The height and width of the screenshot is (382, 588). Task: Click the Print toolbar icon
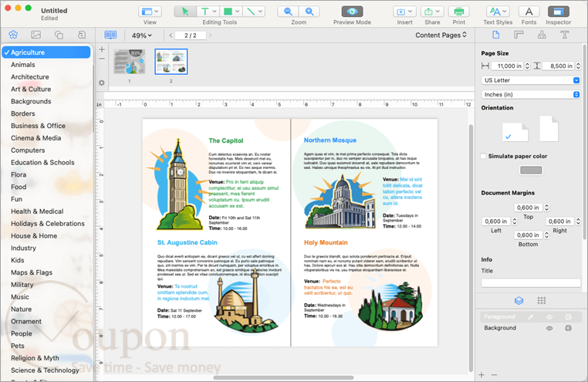pyautogui.click(x=458, y=12)
